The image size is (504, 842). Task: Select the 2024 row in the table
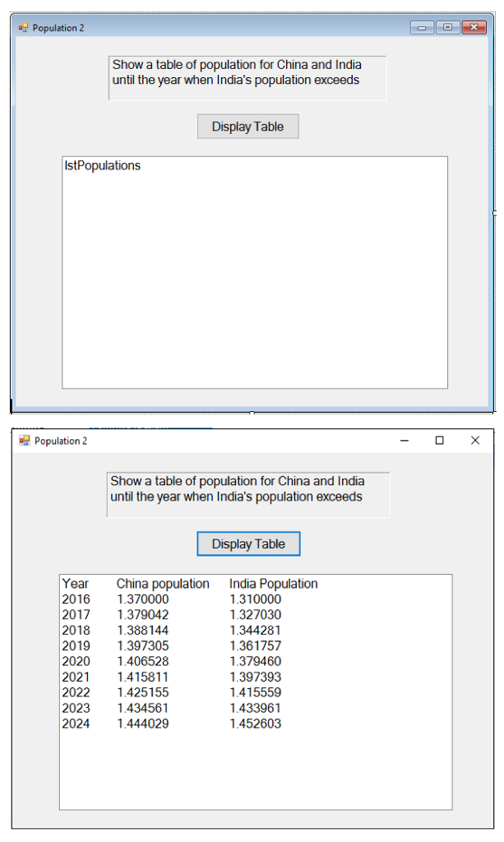(256, 724)
